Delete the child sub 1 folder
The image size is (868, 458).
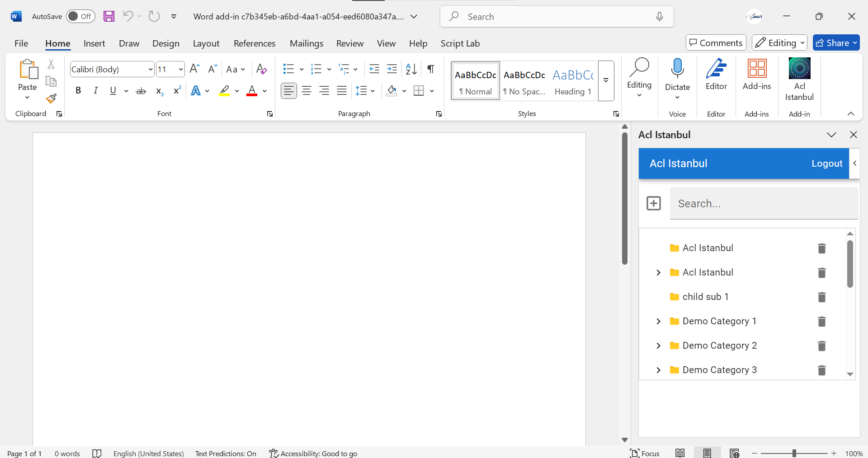coord(821,297)
